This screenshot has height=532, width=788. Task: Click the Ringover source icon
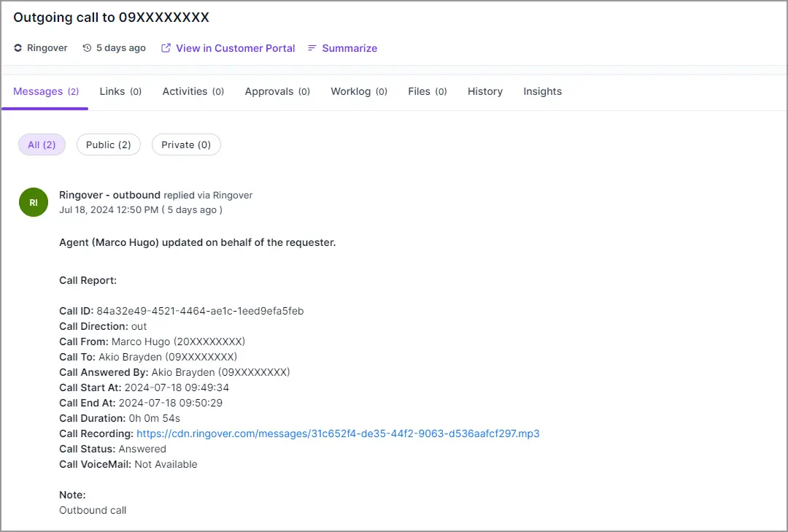pos(18,47)
